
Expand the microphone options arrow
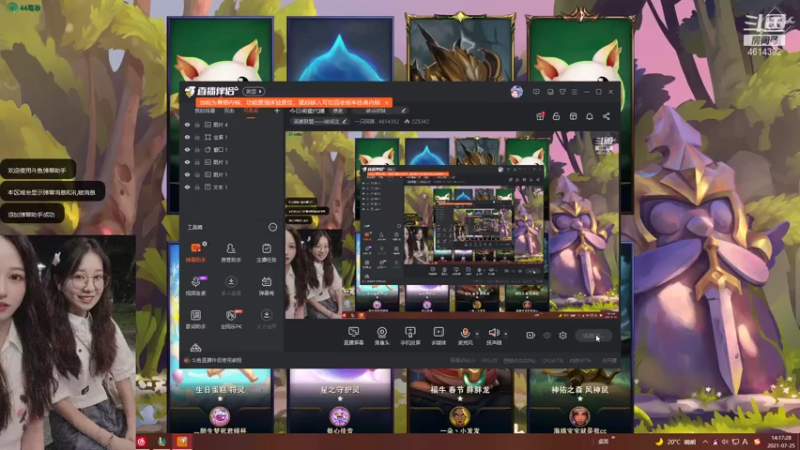coord(477,334)
